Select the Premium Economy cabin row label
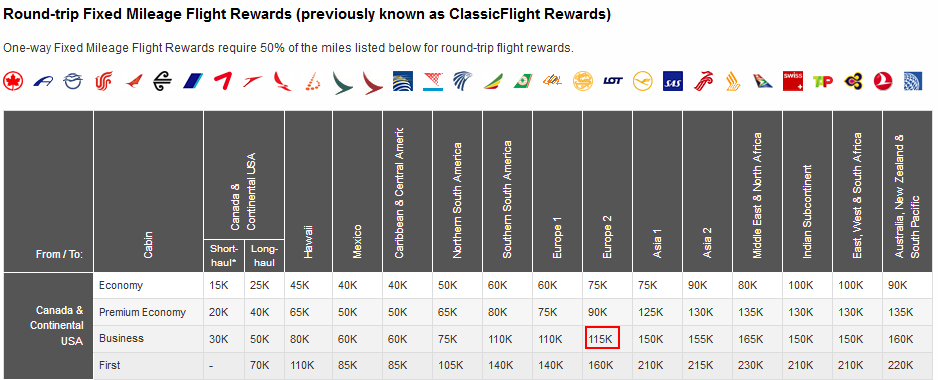 pyautogui.click(x=142, y=312)
